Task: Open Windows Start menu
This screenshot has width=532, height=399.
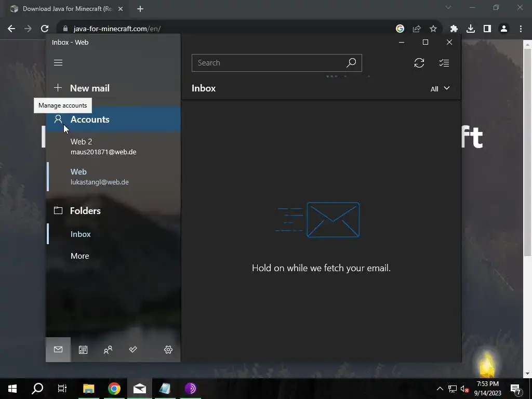Action: (12, 389)
